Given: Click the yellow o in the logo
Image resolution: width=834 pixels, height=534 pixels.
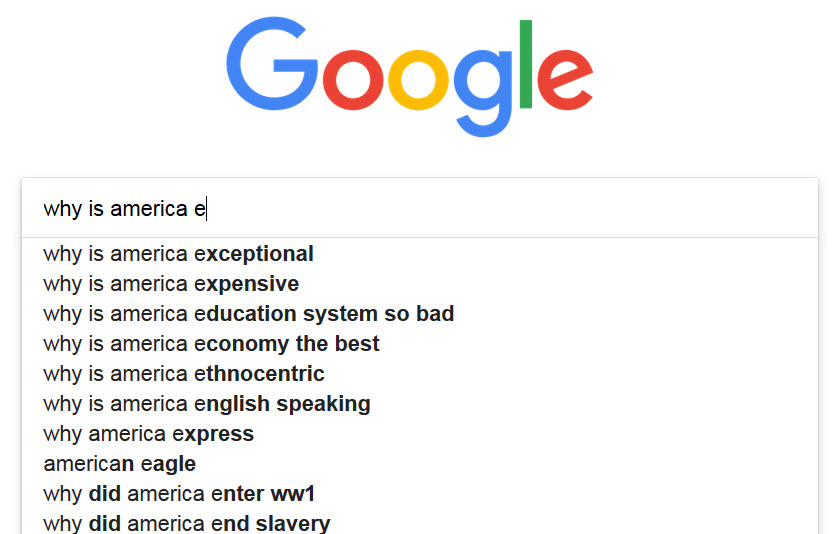Looking at the screenshot, I should (x=418, y=80).
